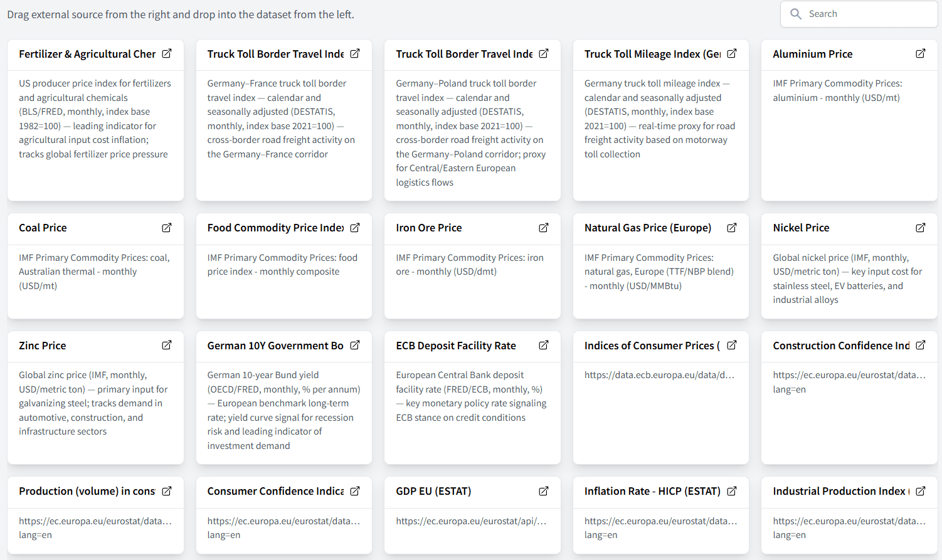Open Natural Gas Price (Europe) external link
Image resolution: width=942 pixels, height=560 pixels.
pos(731,228)
